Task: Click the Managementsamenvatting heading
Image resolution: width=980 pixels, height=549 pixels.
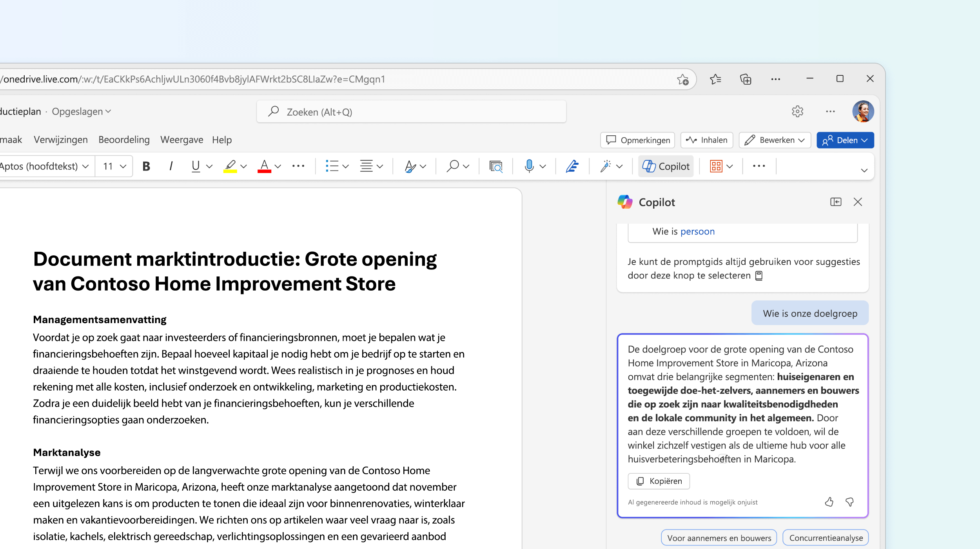Action: 100,320
